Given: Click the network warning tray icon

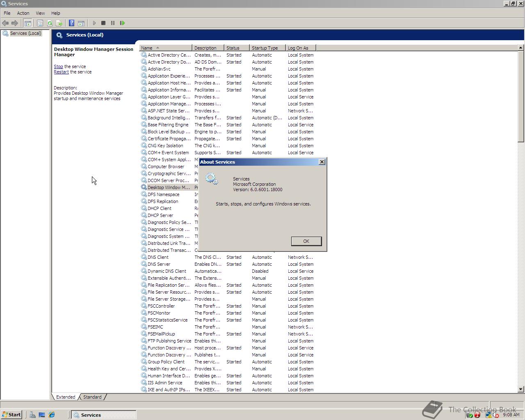Looking at the screenshot, I should pyautogui.click(x=488, y=415).
